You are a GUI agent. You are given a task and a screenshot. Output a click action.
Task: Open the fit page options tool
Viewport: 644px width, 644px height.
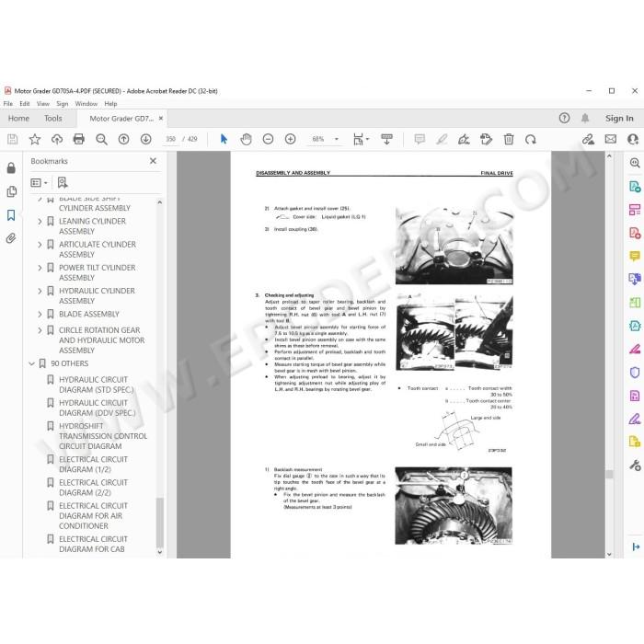click(x=361, y=139)
